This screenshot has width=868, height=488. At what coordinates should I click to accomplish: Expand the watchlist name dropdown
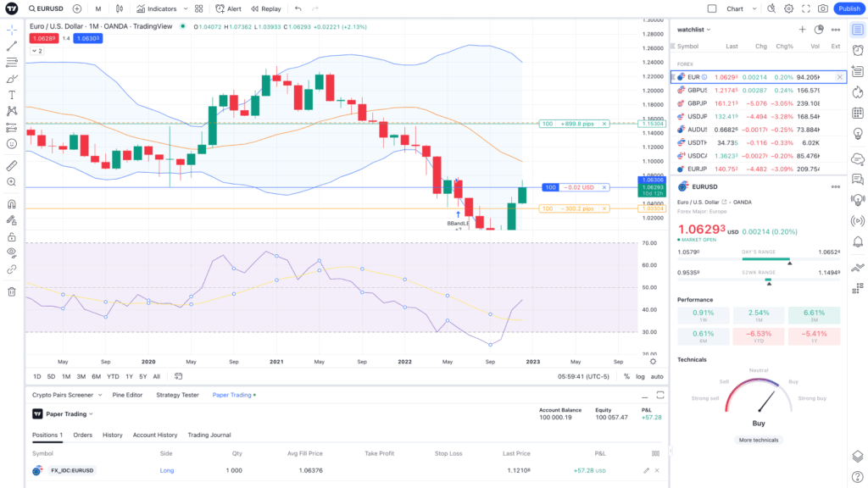click(694, 30)
